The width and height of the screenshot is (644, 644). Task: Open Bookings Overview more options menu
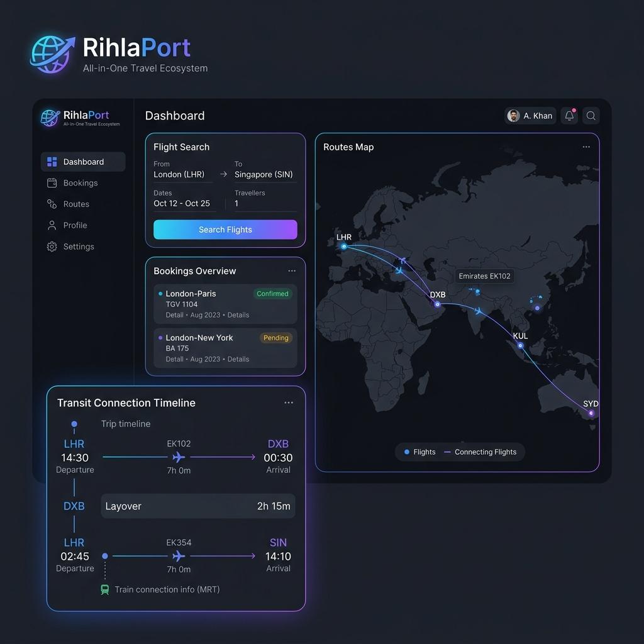pyautogui.click(x=292, y=270)
